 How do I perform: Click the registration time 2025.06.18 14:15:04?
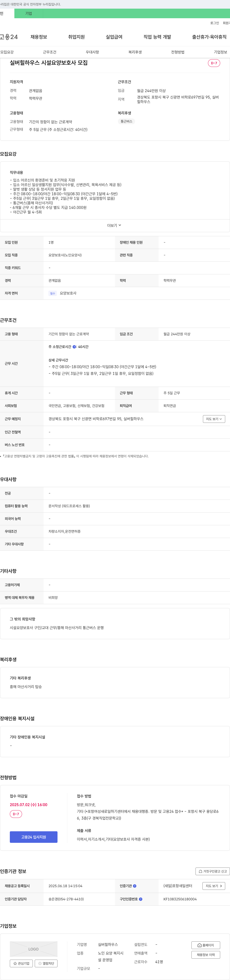(65, 886)
